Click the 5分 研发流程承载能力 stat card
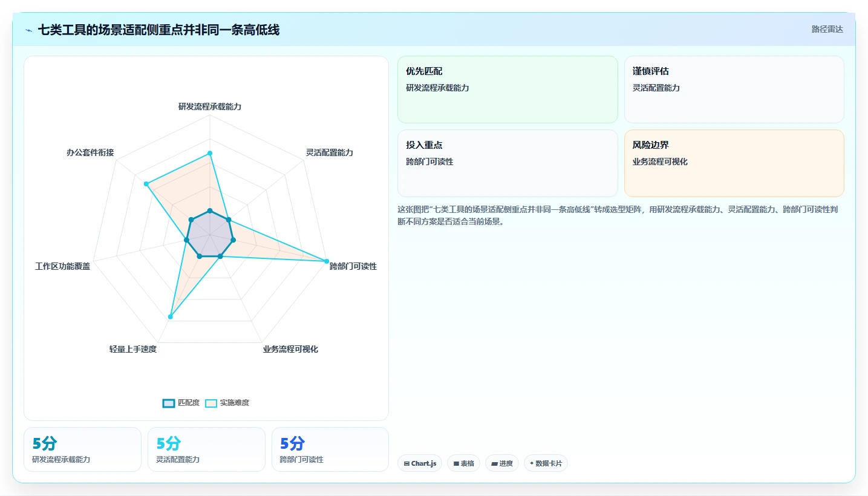The width and height of the screenshot is (868, 496). (x=82, y=449)
